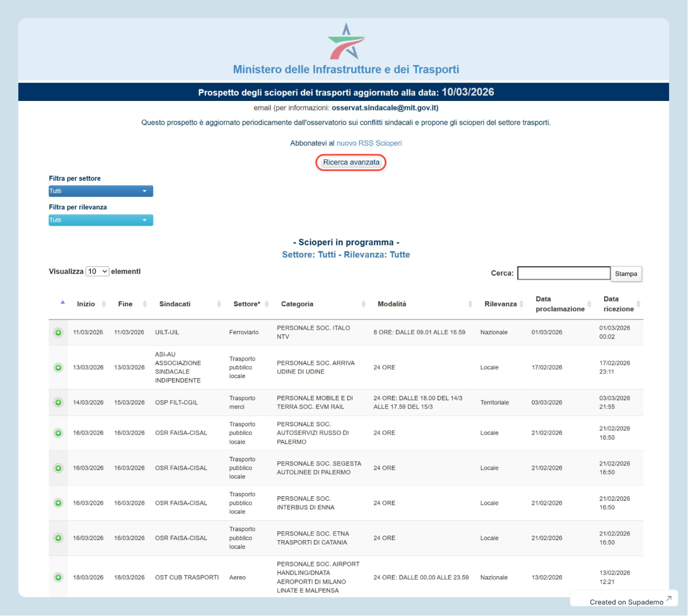The image size is (688, 616).
Task: Click the 01/03/2026 00:02 reception date cell
Action: point(614,333)
